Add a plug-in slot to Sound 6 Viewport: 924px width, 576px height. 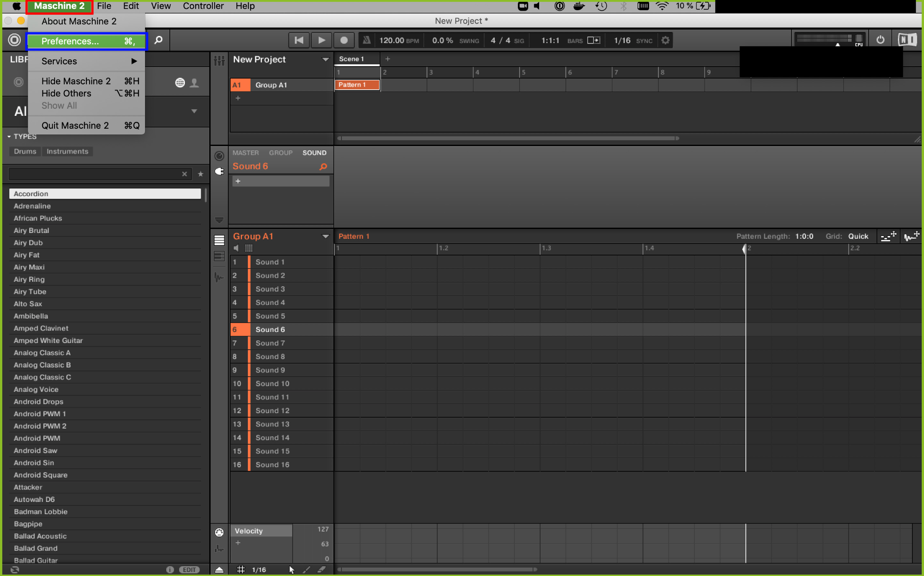(281, 181)
